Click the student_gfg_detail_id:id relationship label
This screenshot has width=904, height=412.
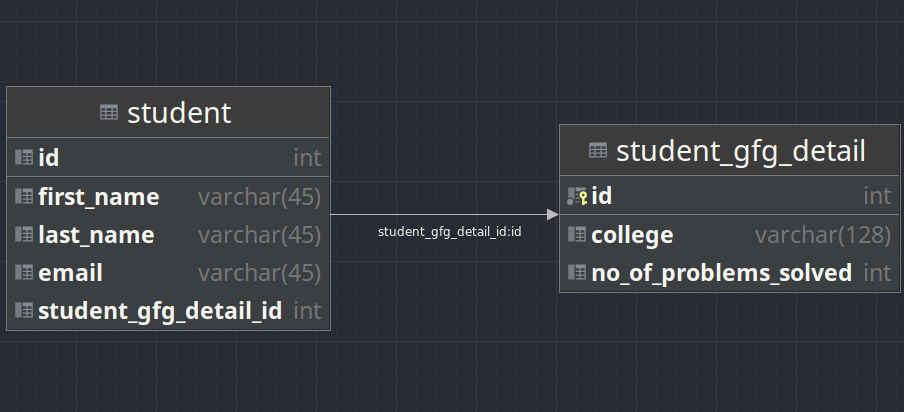[449, 231]
